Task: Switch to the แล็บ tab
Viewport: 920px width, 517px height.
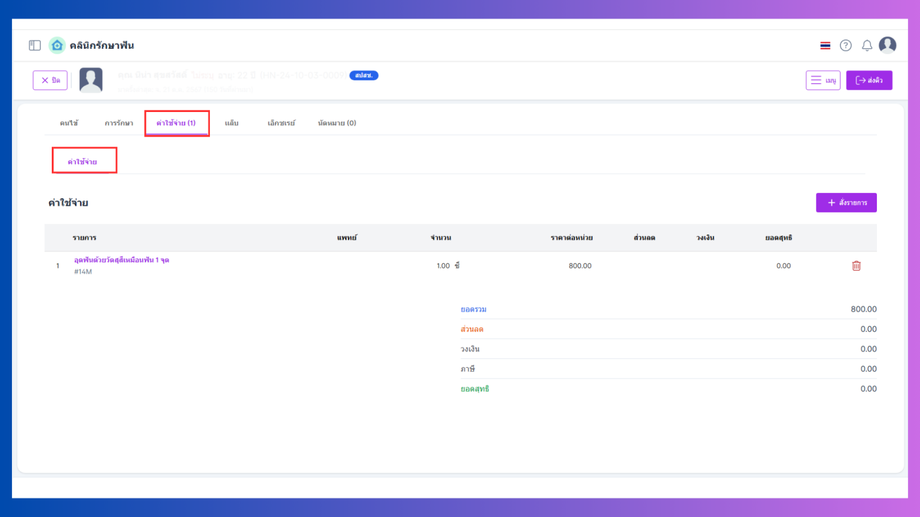Action: (231, 123)
